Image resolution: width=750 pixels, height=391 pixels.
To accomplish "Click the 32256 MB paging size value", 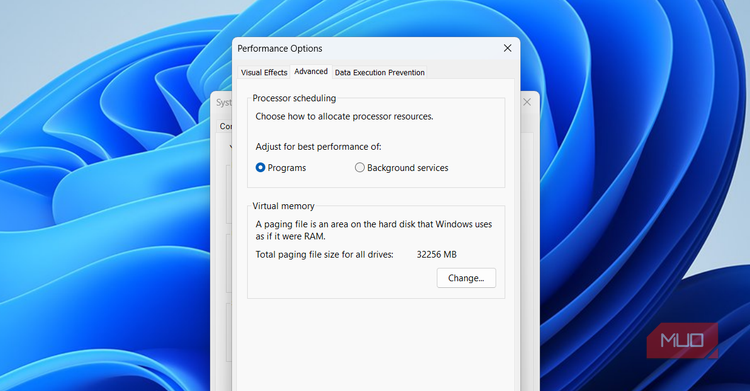I will 436,255.
